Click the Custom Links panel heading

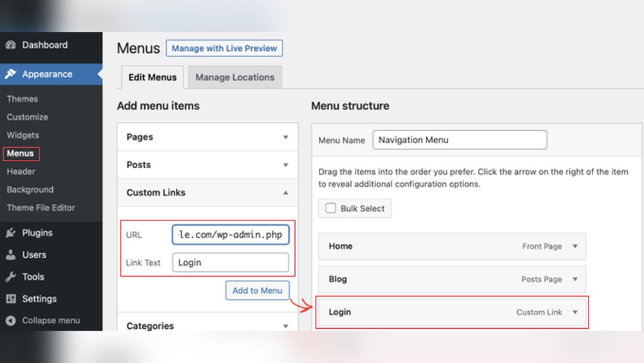[156, 192]
